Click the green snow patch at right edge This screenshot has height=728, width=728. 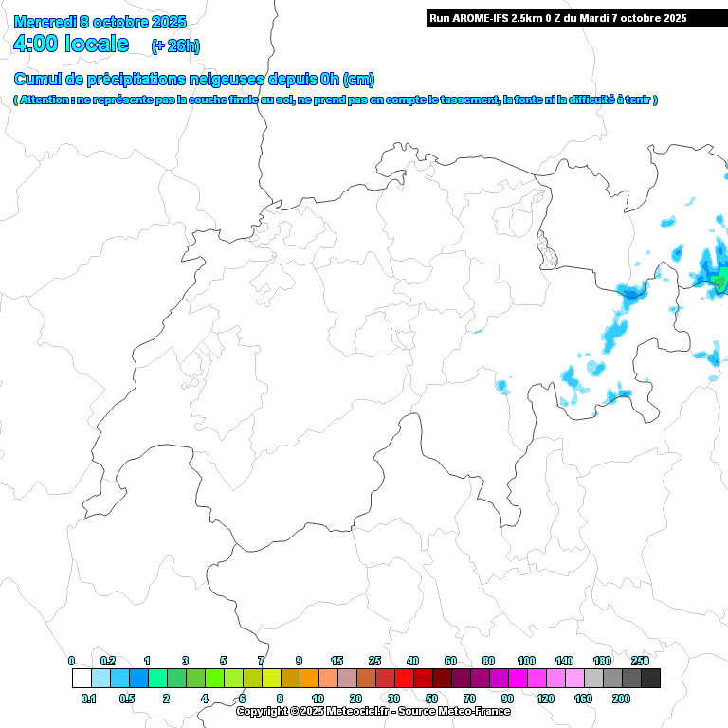pos(721,280)
